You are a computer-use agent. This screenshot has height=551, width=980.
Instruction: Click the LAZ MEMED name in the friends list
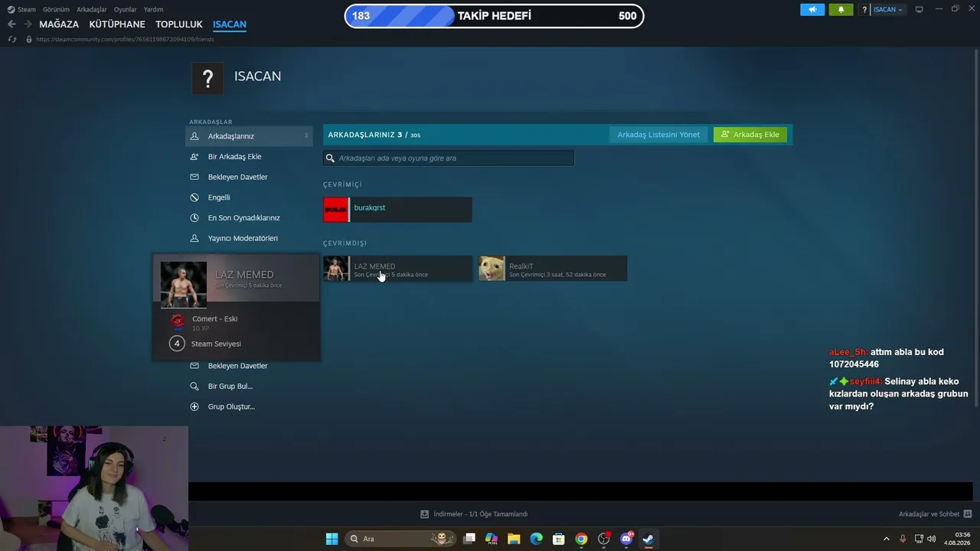374,266
